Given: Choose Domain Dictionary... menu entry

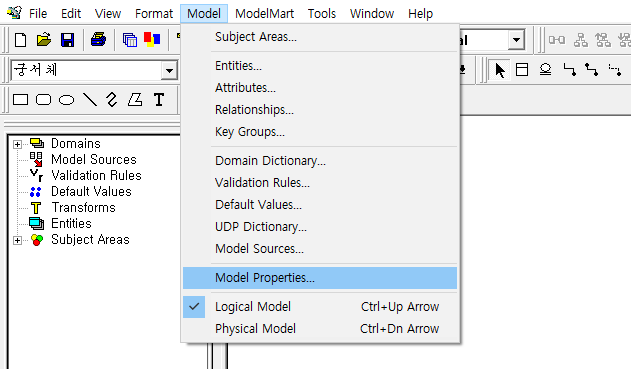Looking at the screenshot, I should [x=320, y=161].
